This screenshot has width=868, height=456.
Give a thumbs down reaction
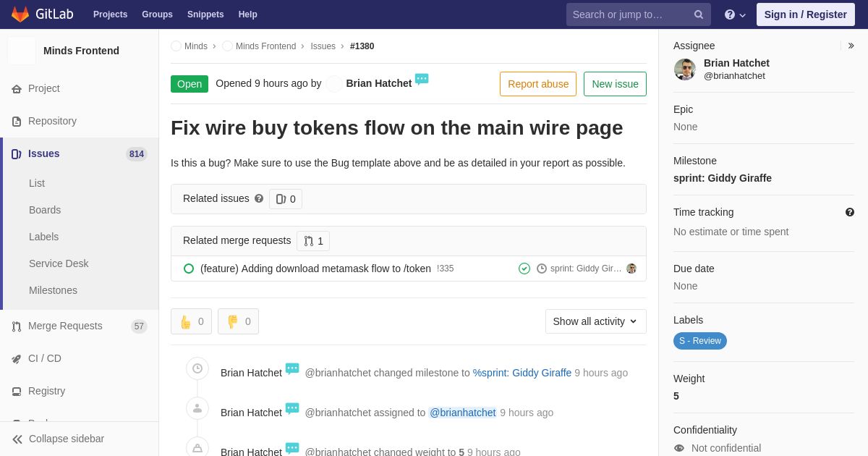[238, 321]
